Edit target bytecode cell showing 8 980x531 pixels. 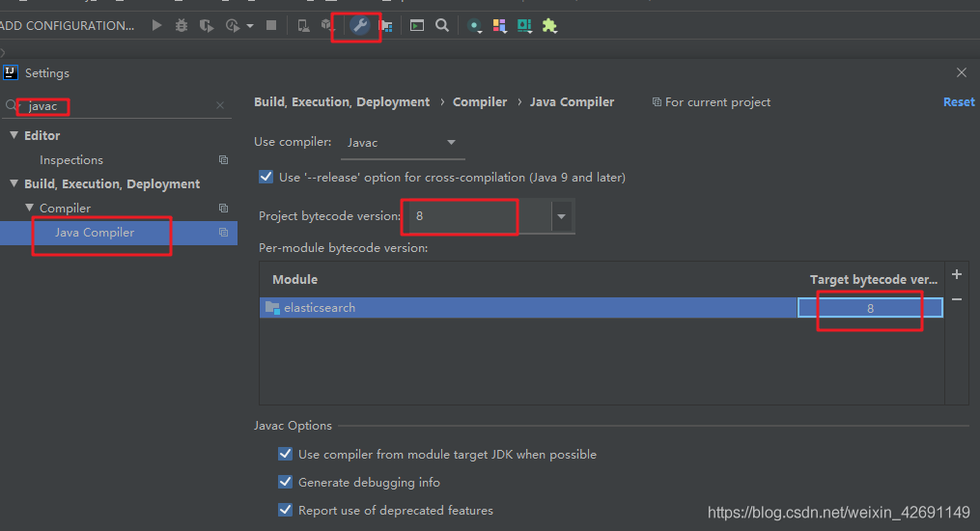(x=870, y=308)
